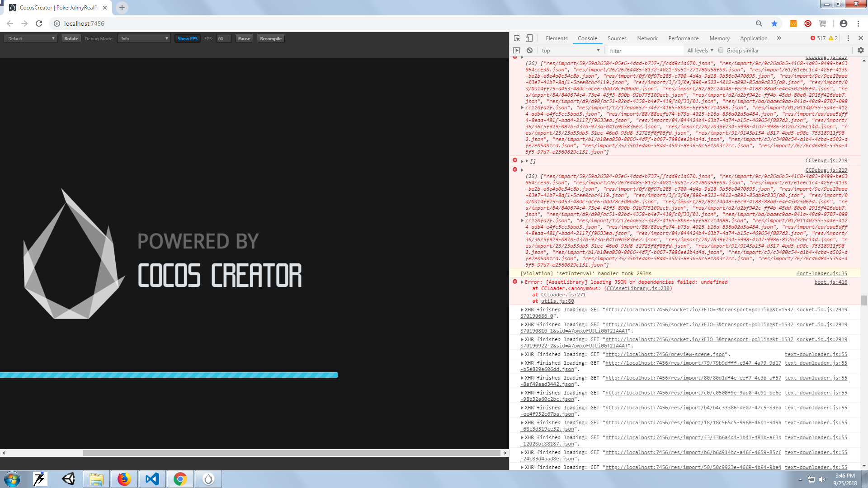Toggle Group similar checkbox
Viewport: 868px width, 488px height.
click(721, 51)
